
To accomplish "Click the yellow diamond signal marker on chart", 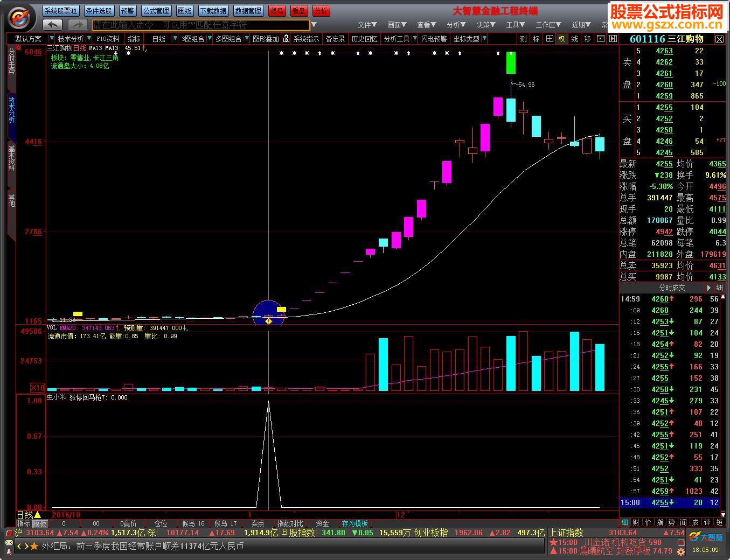I will (268, 321).
